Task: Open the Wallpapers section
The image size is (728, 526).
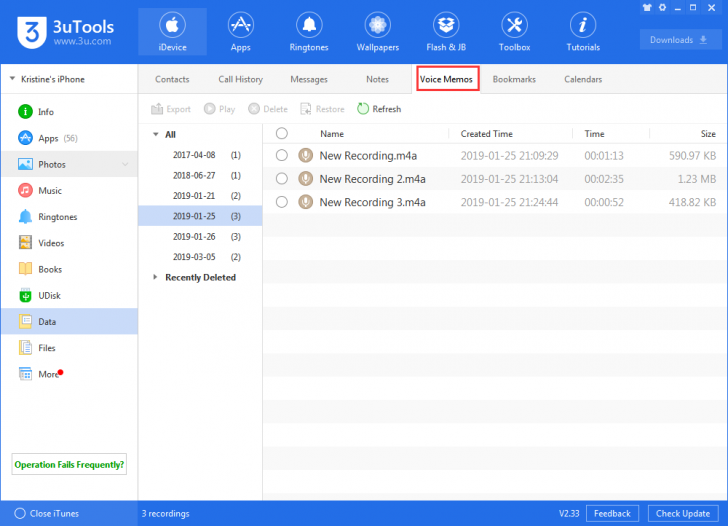Action: coord(377,32)
